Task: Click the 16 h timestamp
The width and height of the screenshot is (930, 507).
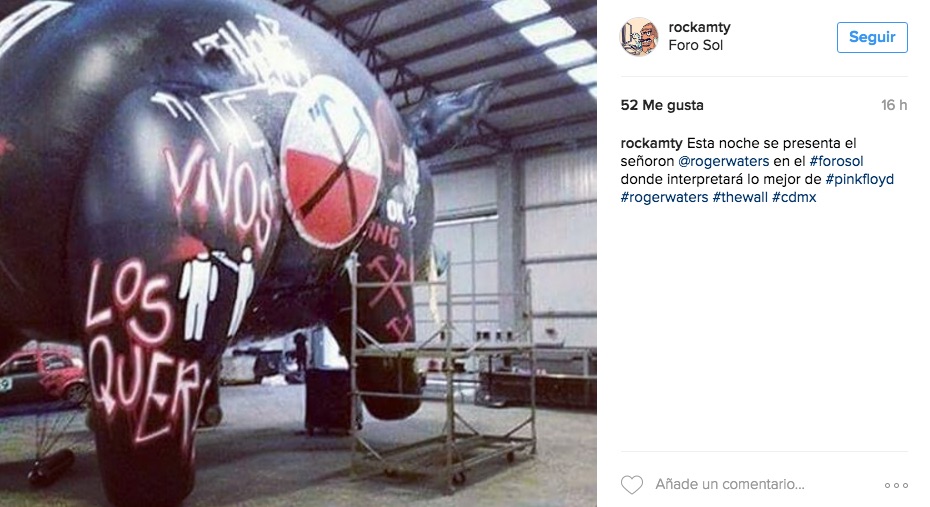Action: (894, 105)
